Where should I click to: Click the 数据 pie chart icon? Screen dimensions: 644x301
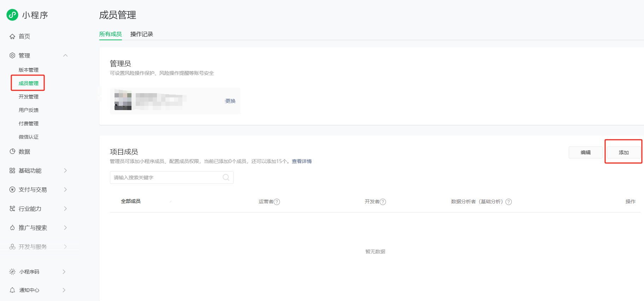click(x=12, y=151)
